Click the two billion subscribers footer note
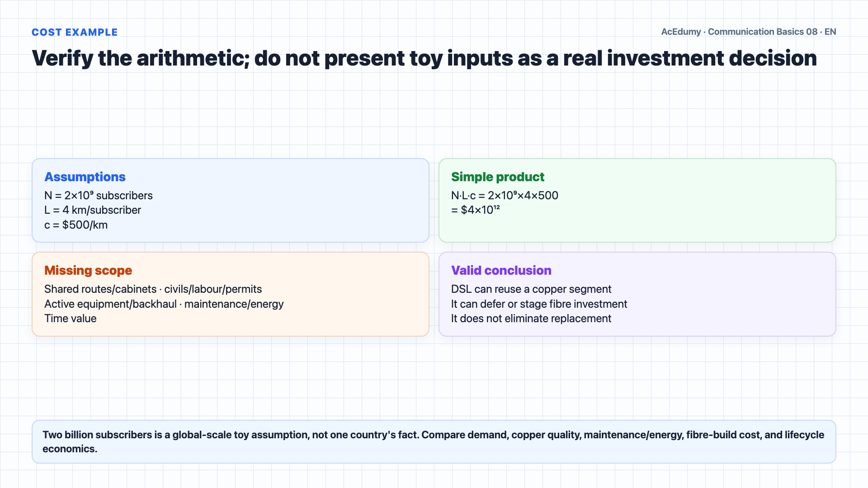Viewport: 868px width, 488px height. (434, 441)
